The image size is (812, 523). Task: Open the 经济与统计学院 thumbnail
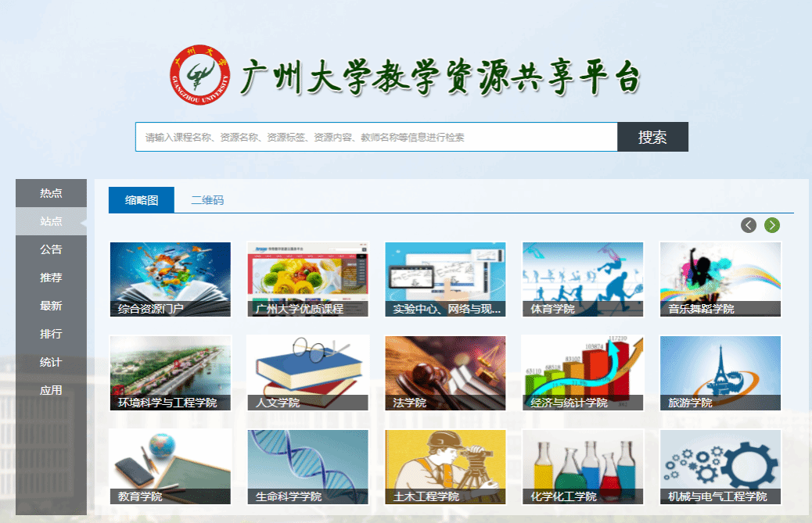coord(583,373)
